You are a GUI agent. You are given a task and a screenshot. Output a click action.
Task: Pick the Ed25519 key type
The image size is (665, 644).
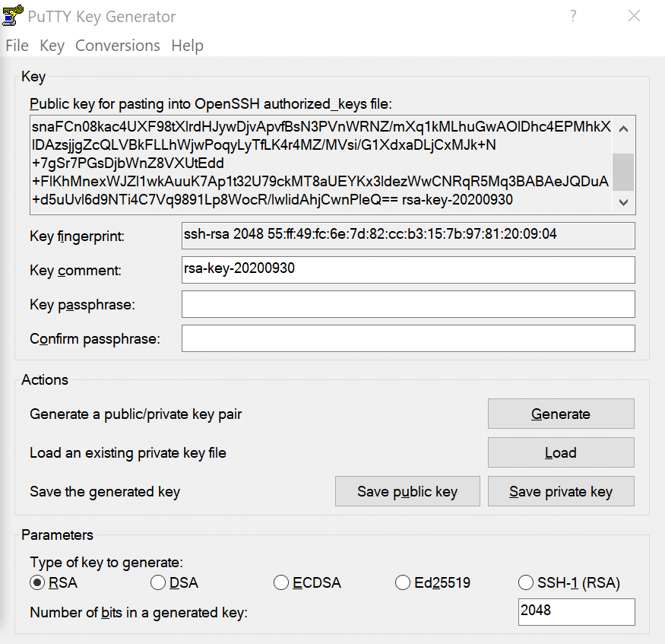tap(404, 583)
